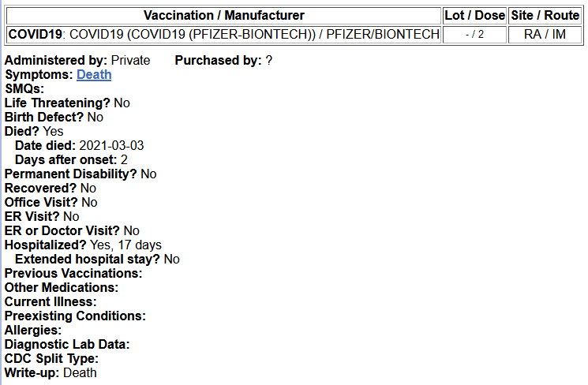Click the Extended hospital stay line
The width and height of the screenshot is (588, 385).
pyautogui.click(x=97, y=259)
